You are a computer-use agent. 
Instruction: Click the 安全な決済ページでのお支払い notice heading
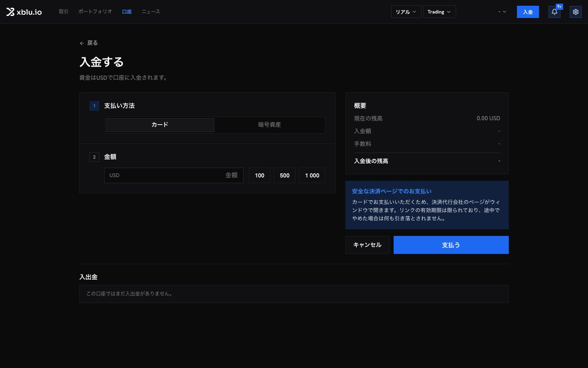click(392, 191)
